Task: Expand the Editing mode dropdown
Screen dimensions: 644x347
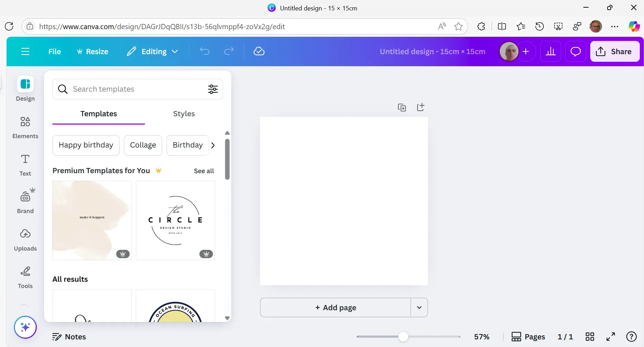Action: (x=153, y=52)
